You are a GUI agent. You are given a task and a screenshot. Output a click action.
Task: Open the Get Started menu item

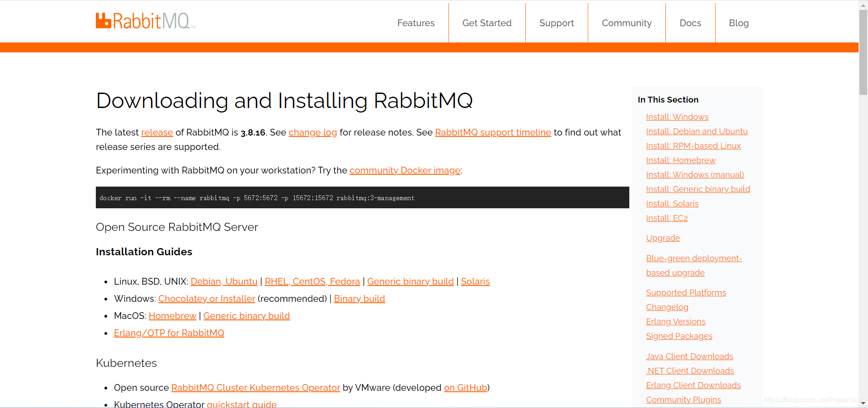(x=487, y=23)
